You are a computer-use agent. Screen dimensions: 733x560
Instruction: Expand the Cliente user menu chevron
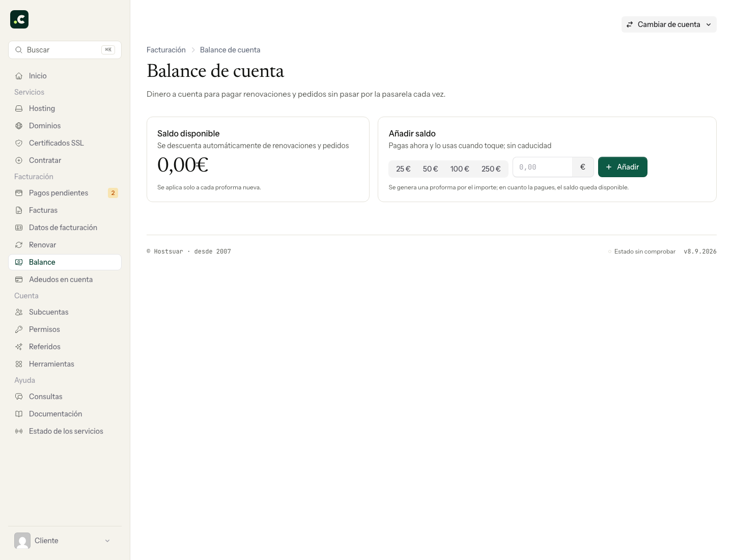[107, 541]
